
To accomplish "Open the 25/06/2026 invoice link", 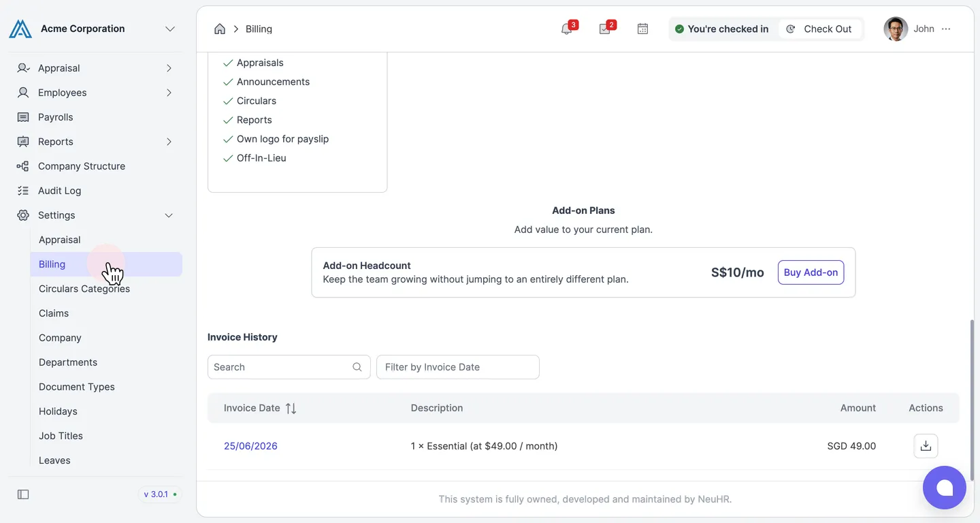I will [x=250, y=446].
